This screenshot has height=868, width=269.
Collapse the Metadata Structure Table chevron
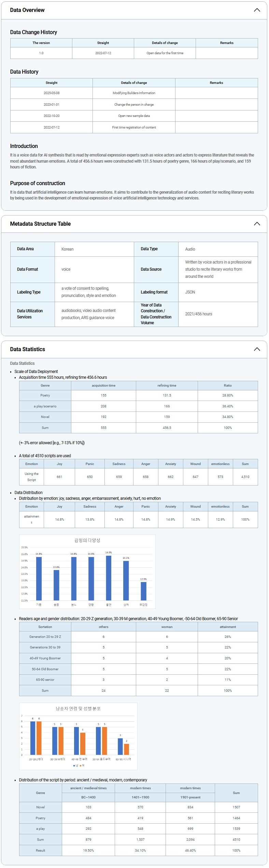[257, 224]
